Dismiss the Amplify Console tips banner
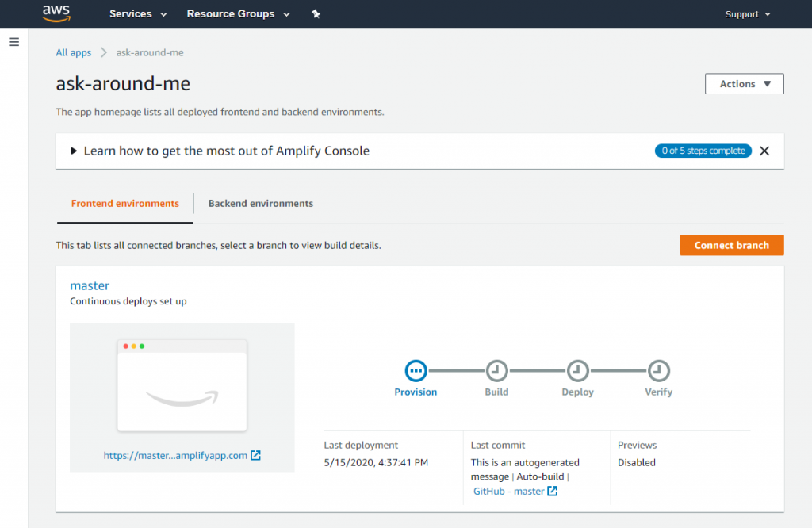812x528 pixels. pos(764,151)
